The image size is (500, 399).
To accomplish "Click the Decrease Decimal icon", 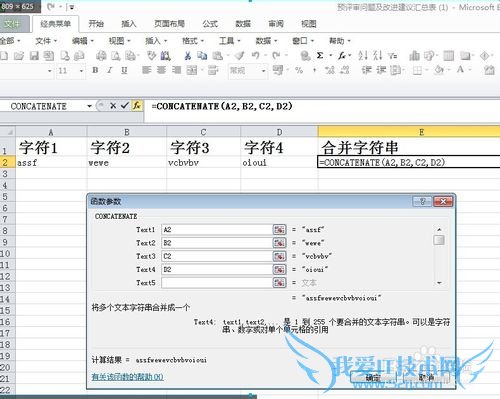I will pyautogui.click(x=345, y=70).
